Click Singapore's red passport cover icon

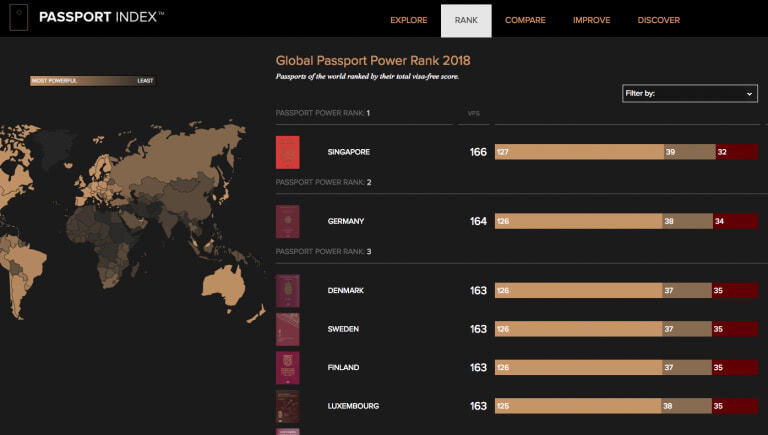288,152
